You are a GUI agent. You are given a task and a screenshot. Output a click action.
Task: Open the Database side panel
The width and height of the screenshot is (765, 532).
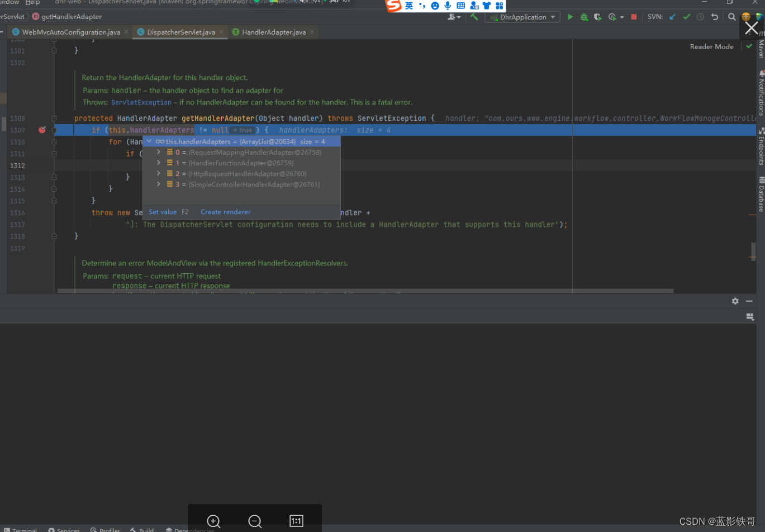pos(761,194)
